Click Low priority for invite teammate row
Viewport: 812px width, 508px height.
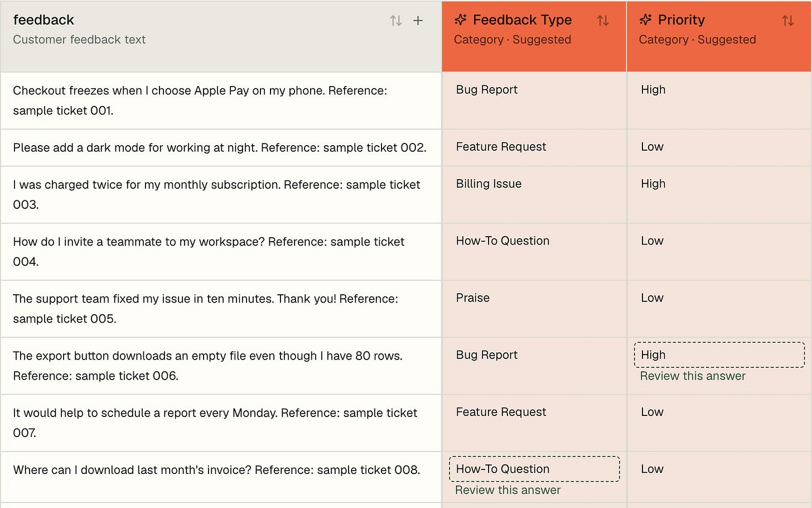click(719, 252)
